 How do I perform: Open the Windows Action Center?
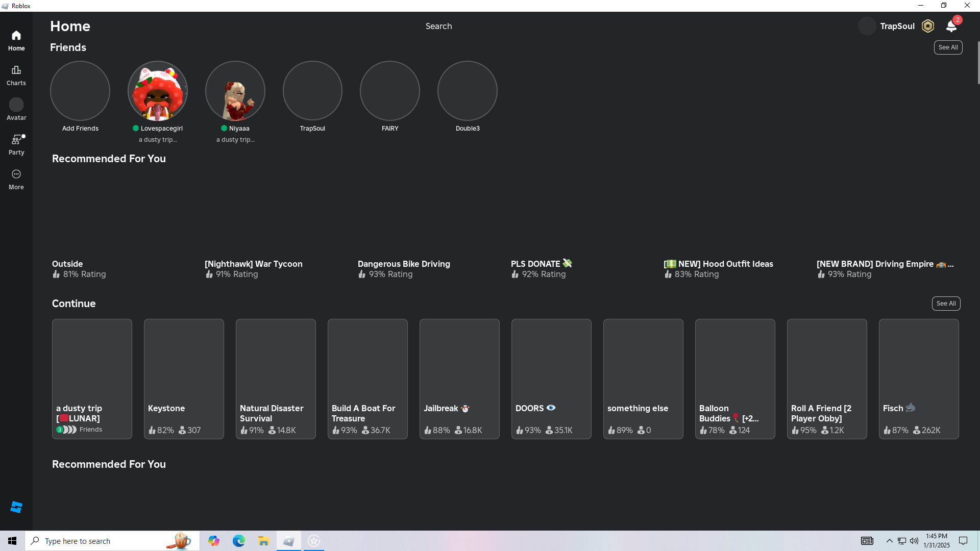pyautogui.click(x=963, y=541)
